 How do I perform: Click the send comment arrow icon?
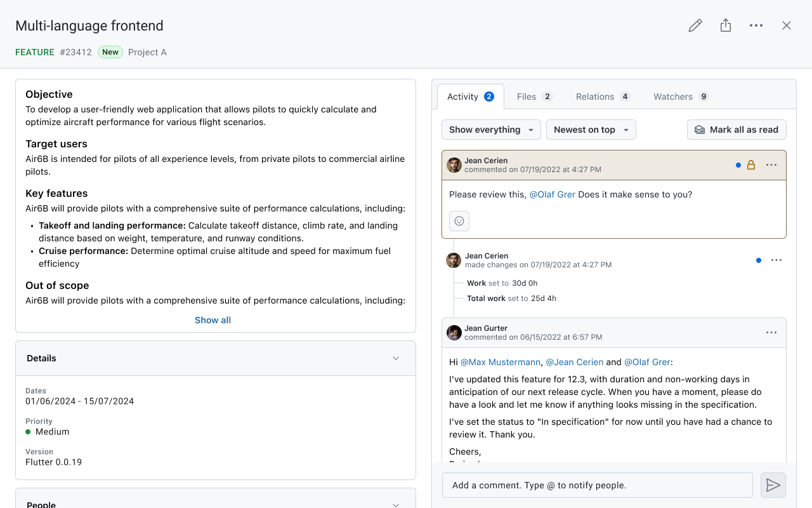tap(773, 485)
